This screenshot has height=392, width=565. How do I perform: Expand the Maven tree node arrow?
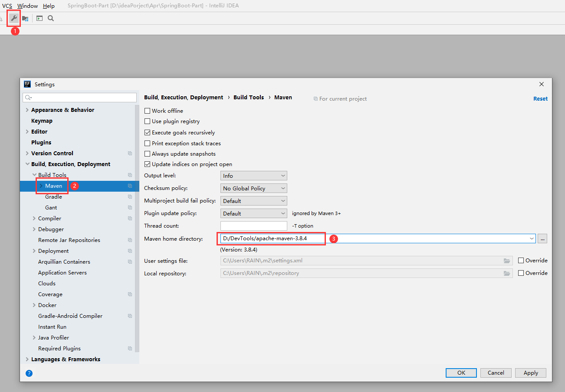(x=41, y=186)
